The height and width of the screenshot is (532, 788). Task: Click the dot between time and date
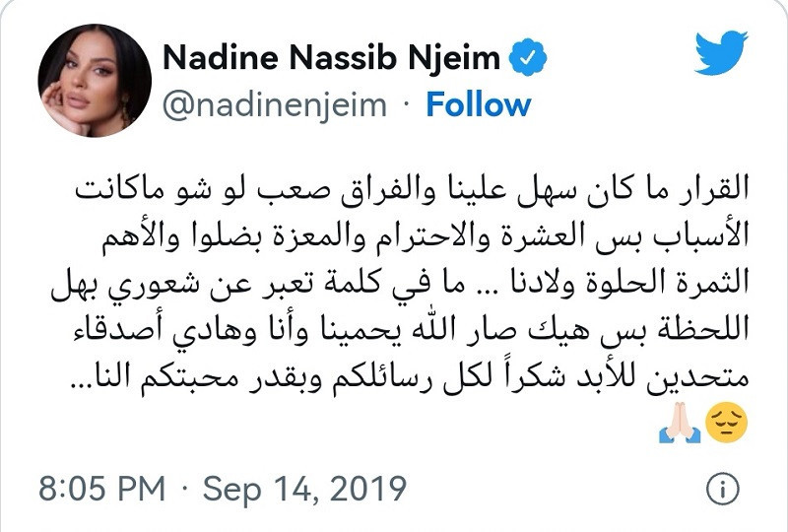184,489
